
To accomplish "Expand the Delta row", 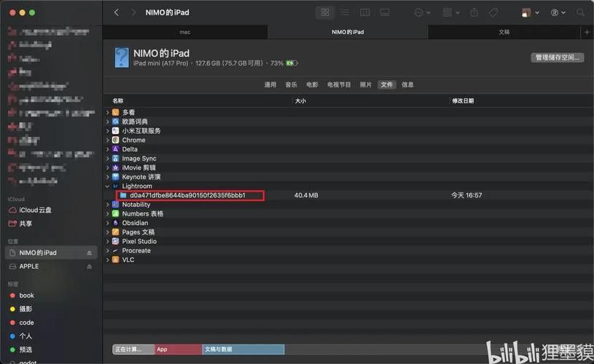I will click(108, 149).
